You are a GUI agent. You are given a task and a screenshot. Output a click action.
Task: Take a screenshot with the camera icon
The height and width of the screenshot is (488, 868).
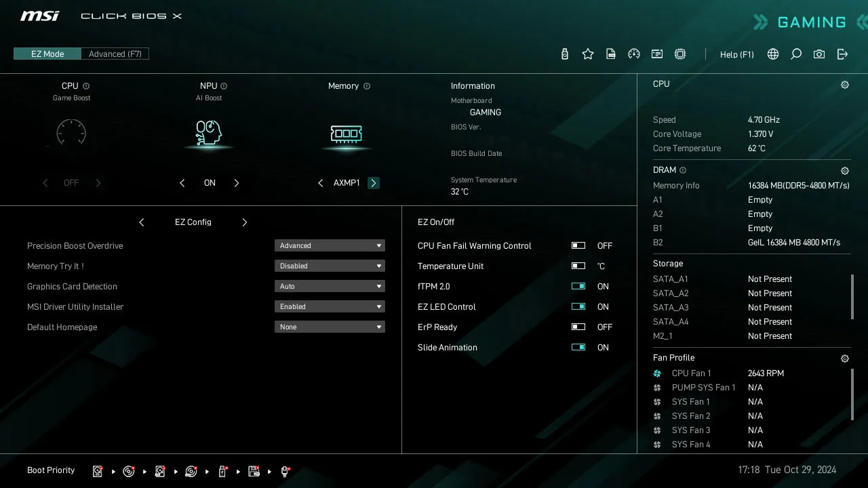coord(819,54)
